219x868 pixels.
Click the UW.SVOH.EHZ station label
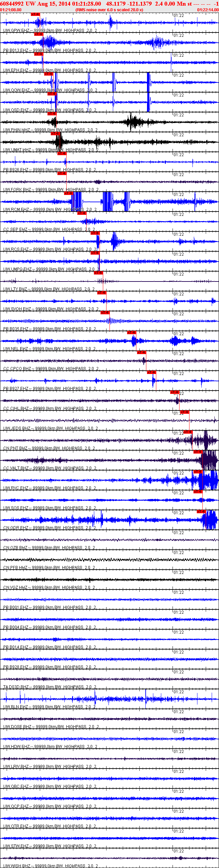[x=17, y=309]
